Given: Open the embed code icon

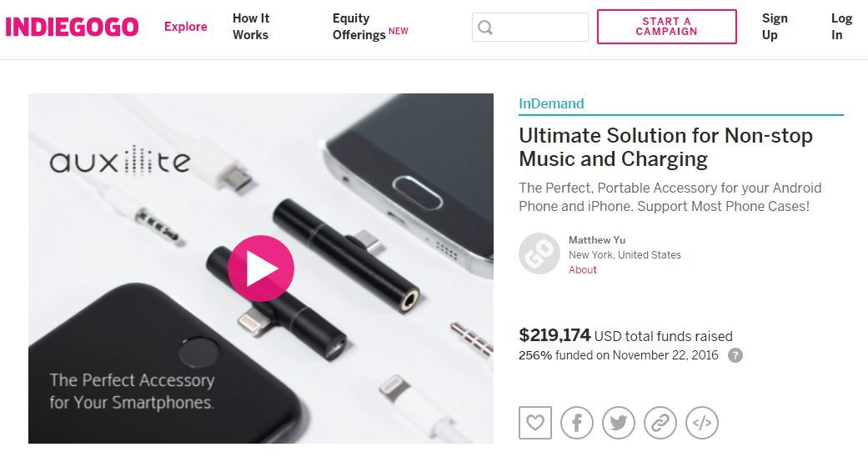Looking at the screenshot, I should 702,423.
